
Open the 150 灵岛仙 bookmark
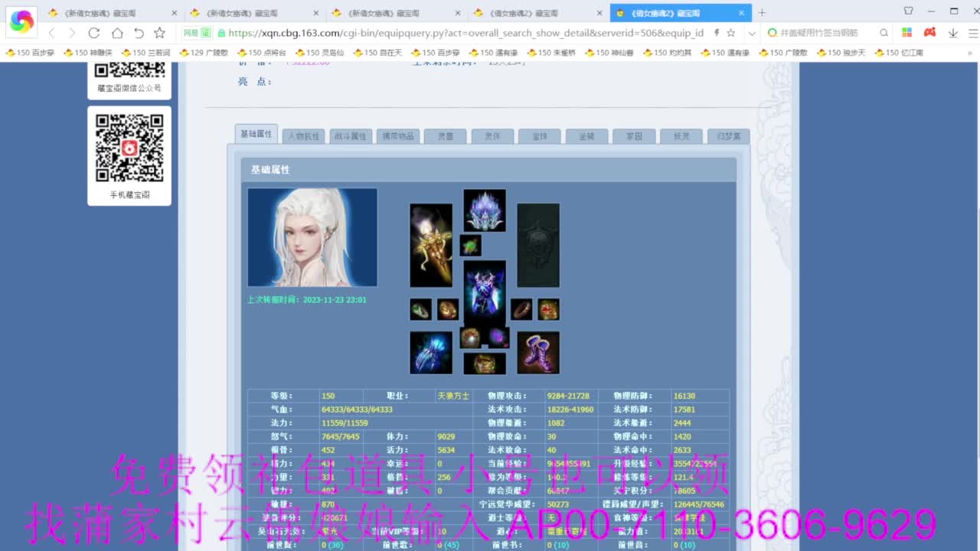[319, 53]
